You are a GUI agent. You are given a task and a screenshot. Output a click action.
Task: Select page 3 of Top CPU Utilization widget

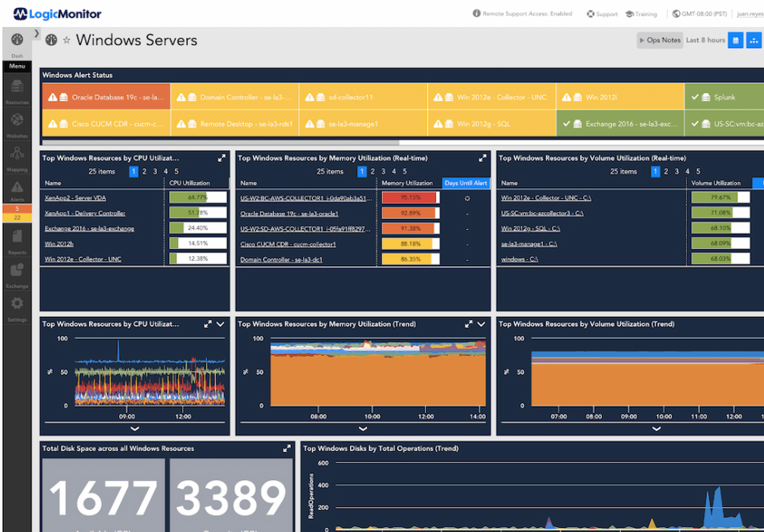click(155, 171)
